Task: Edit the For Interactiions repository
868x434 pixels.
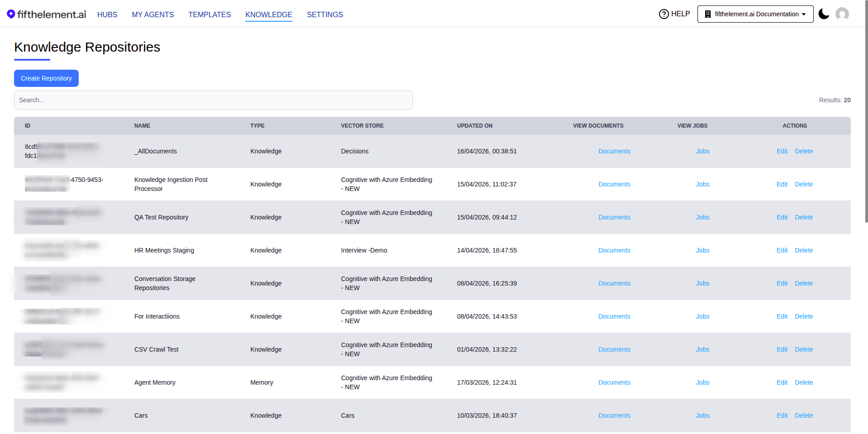Action: (x=782, y=316)
